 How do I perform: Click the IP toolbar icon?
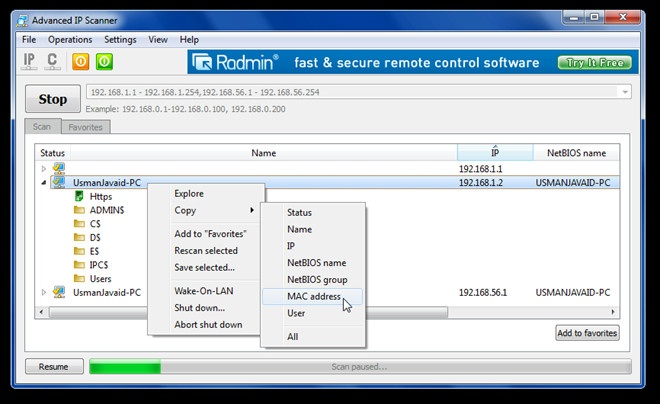29,61
